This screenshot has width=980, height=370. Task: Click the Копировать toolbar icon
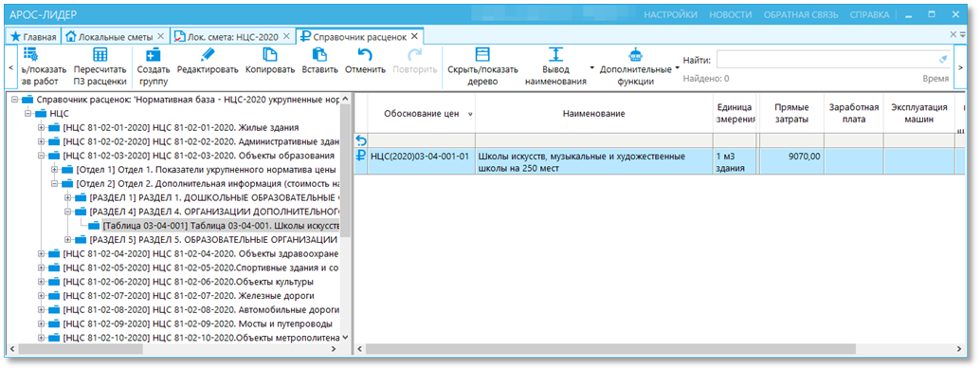pyautogui.click(x=270, y=54)
